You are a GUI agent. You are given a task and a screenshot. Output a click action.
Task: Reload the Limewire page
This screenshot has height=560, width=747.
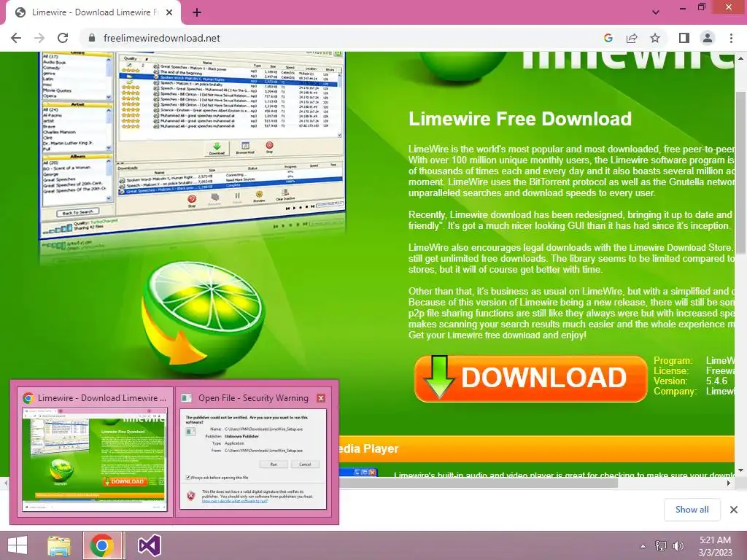point(63,38)
